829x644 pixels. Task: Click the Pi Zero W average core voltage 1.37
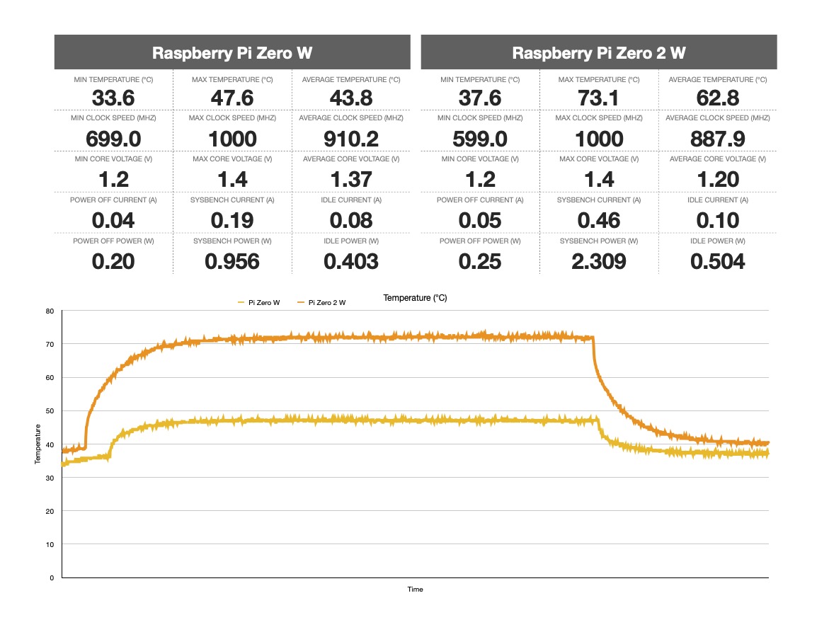click(351, 180)
